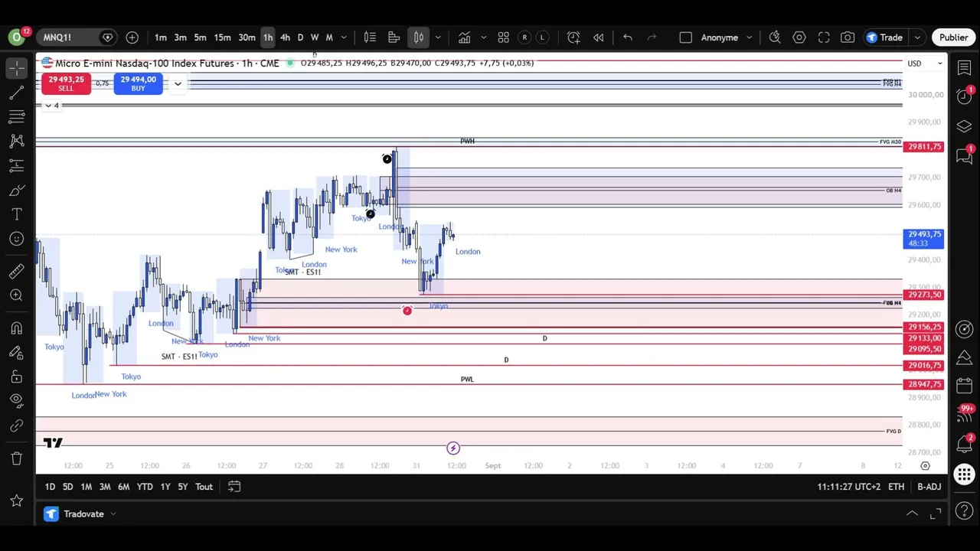This screenshot has height=551, width=980.
Task: Select the brush drawing tool
Action: [x=17, y=191]
